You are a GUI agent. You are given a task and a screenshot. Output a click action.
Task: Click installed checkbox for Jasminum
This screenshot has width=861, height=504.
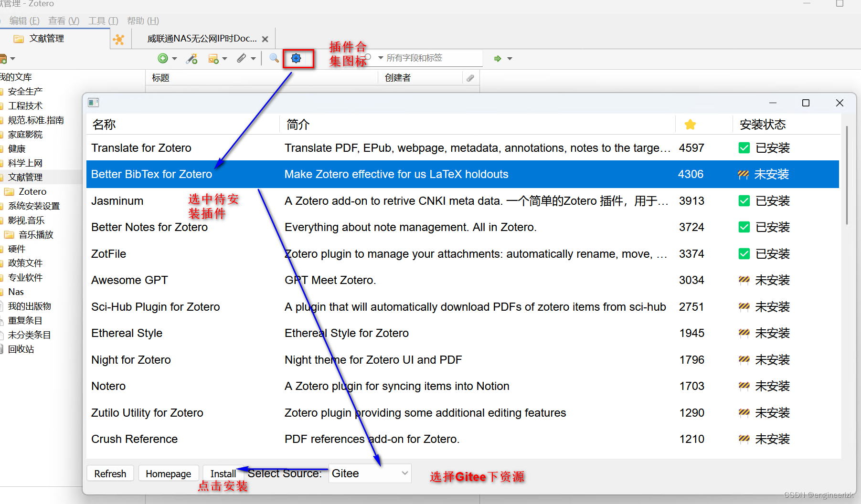tap(744, 201)
